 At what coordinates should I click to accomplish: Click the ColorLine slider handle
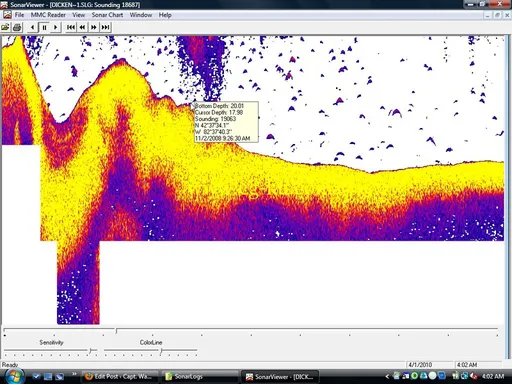point(161,351)
